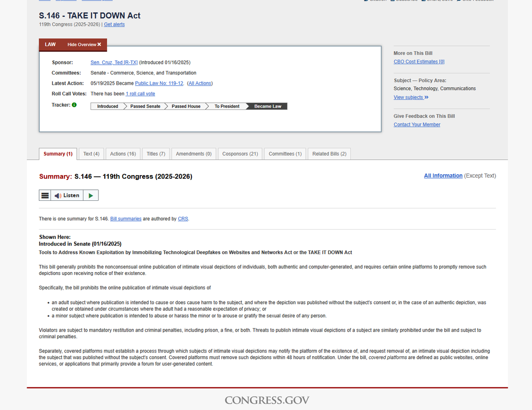This screenshot has height=410, width=532.
Task: Click the Became Law tracker stage
Action: coord(267,106)
